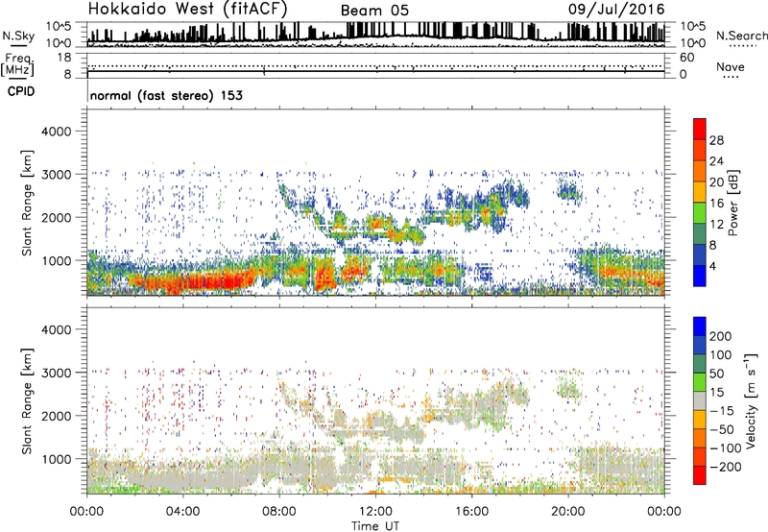Click the 'Freq. [MHz]' axis label

18,64
